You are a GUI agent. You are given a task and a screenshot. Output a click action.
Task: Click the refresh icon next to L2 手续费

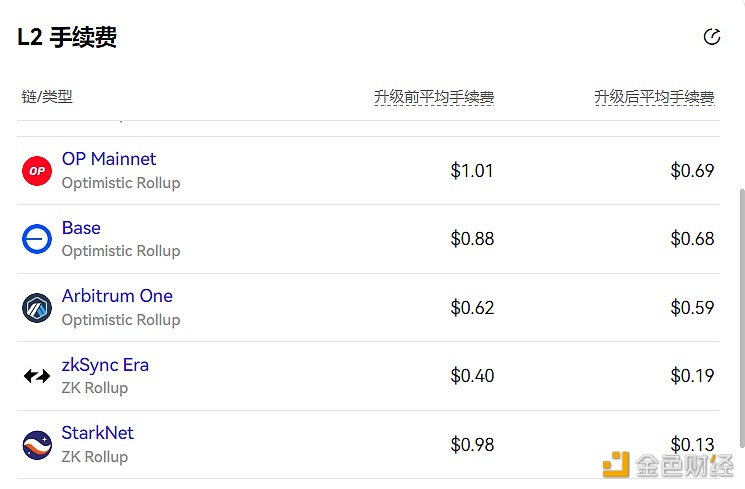pyautogui.click(x=711, y=37)
